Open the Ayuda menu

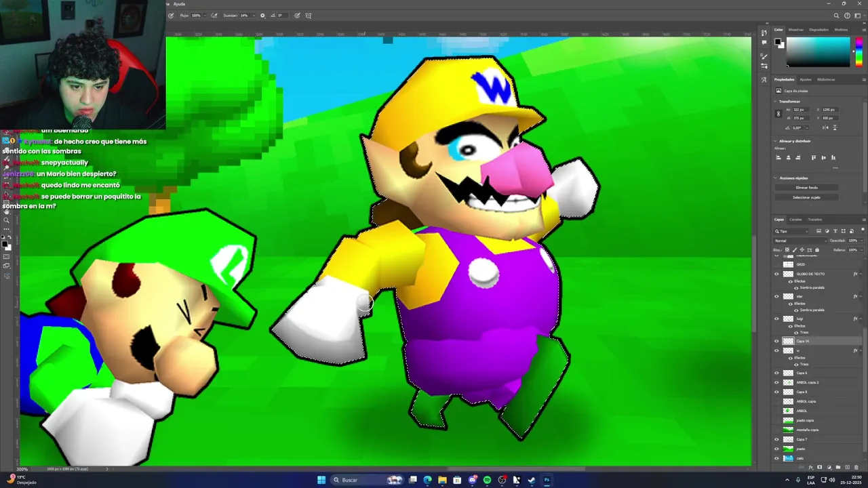pyautogui.click(x=179, y=4)
